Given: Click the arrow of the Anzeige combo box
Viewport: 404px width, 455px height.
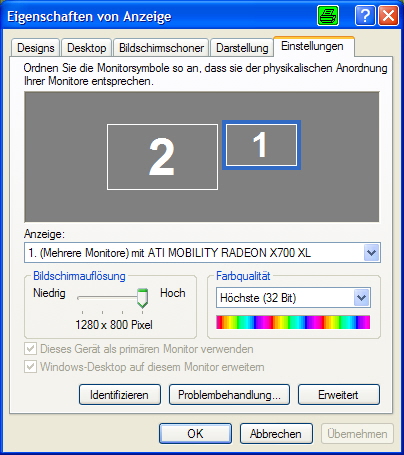Looking at the screenshot, I should (371, 253).
